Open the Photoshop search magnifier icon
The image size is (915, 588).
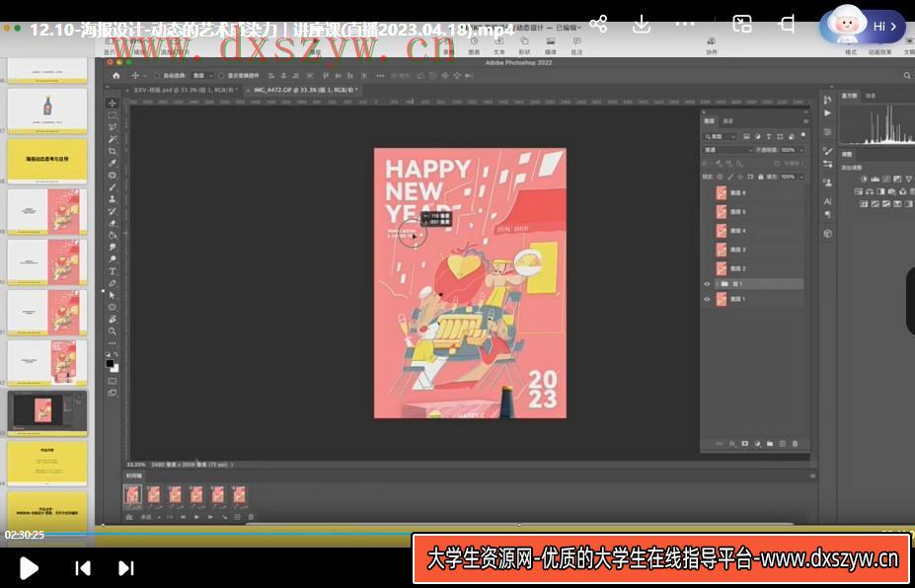(907, 76)
